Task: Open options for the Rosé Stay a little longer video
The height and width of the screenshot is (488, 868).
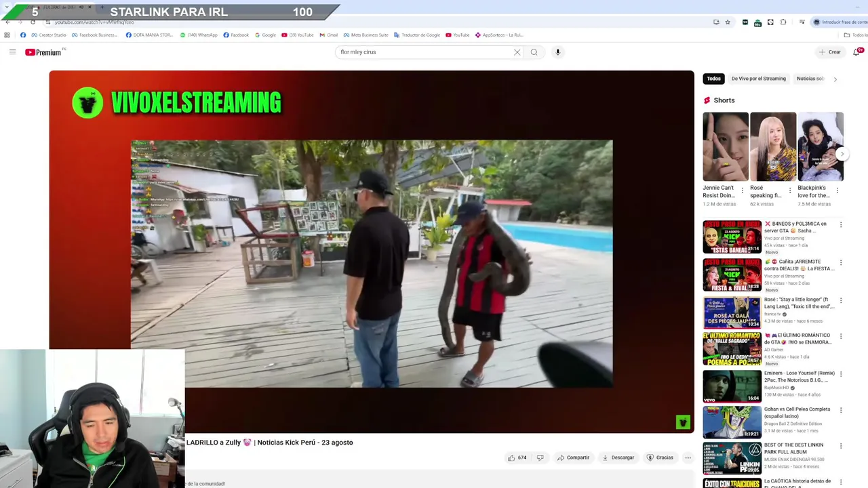Action: tap(841, 300)
